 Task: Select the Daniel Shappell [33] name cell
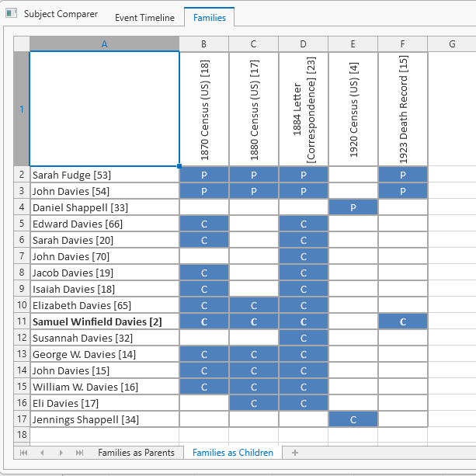tap(104, 207)
